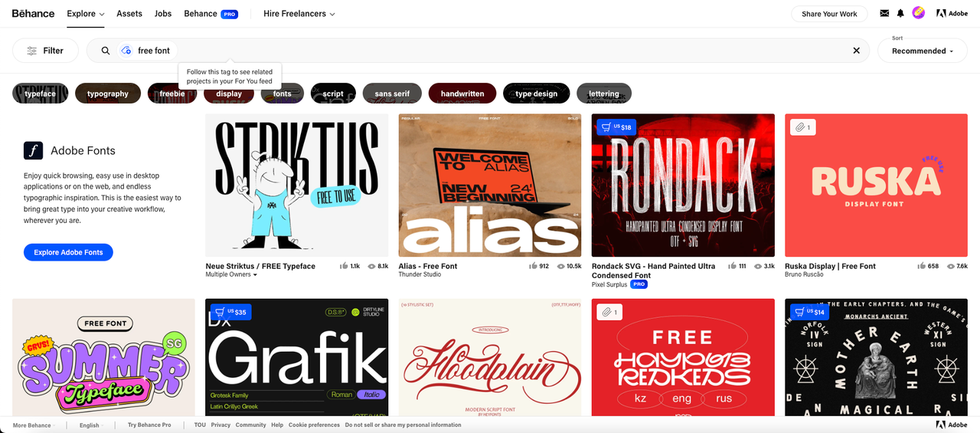Open Try Behance Pro footer link
This screenshot has width=980, height=433.
click(149, 425)
